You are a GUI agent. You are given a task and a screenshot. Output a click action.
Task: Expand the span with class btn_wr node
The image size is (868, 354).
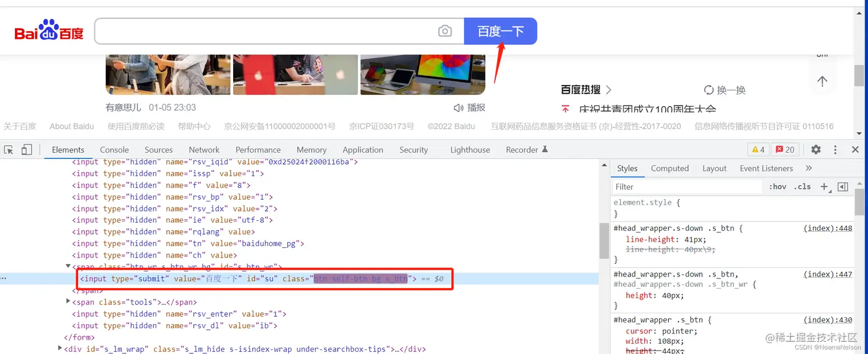tap(68, 266)
